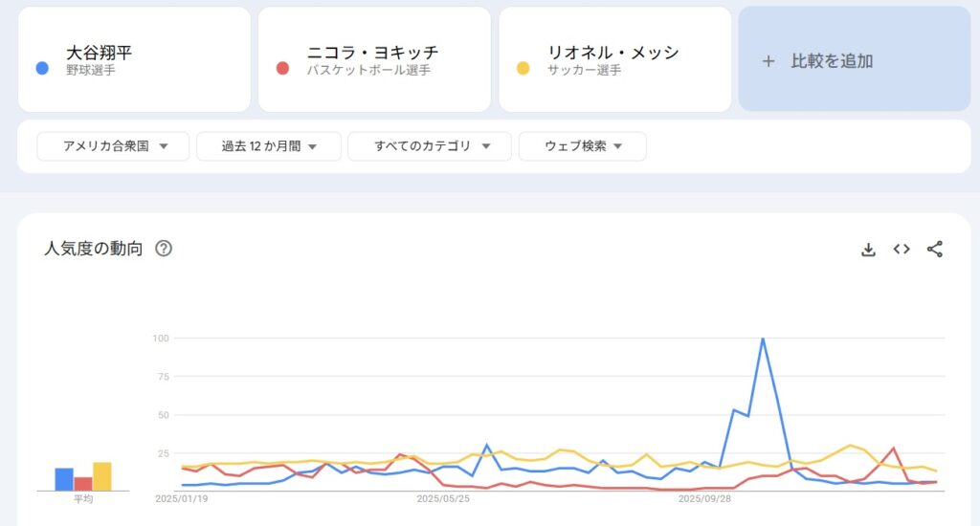The image size is (980, 526).
Task: Open the help icon beside 人気度の動向
Action: [x=164, y=249]
